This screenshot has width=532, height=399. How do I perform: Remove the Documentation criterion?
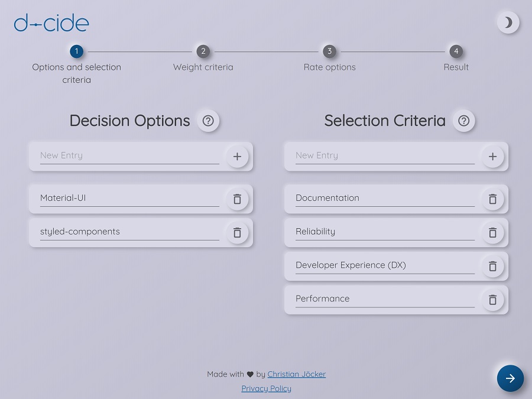click(492, 199)
